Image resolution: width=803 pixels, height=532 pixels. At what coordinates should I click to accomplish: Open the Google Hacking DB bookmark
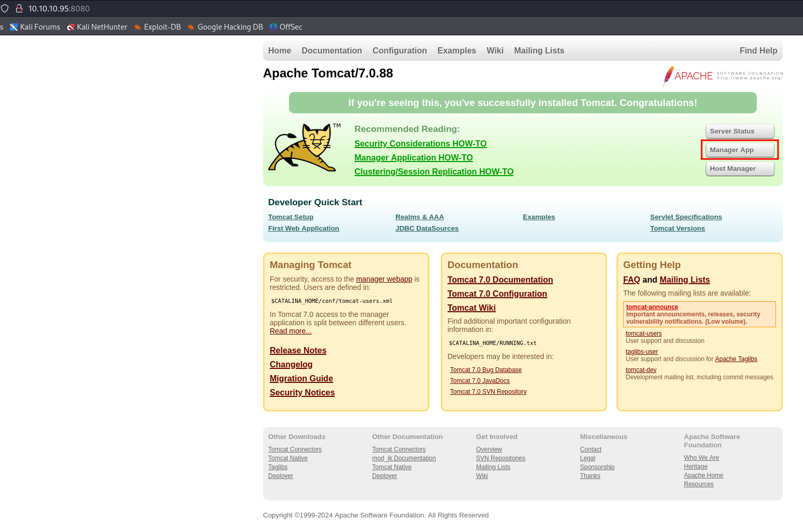(225, 27)
